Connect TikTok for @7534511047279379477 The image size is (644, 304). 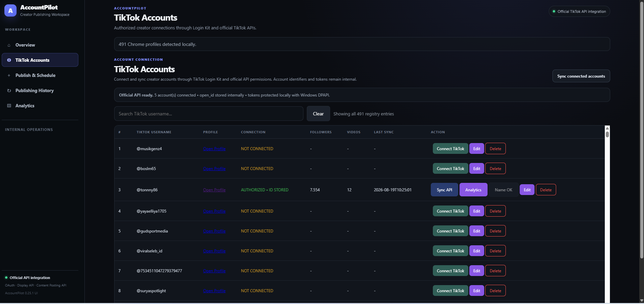pyautogui.click(x=450, y=271)
